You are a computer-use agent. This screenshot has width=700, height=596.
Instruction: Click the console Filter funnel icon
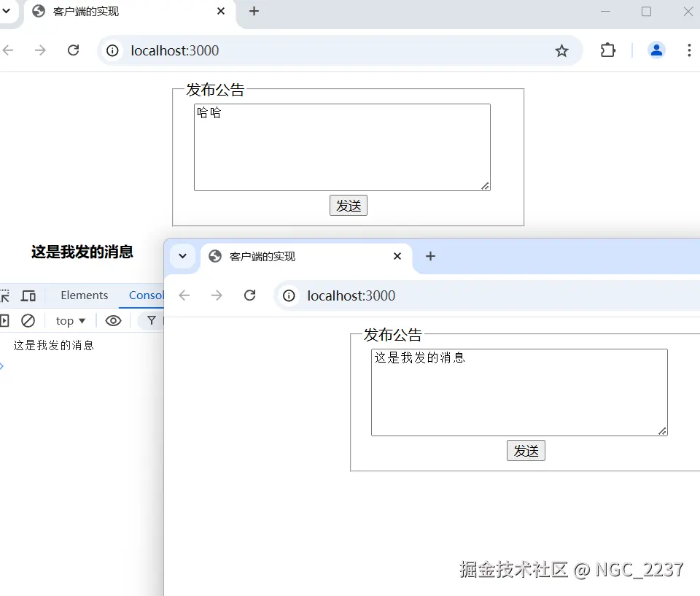point(152,320)
